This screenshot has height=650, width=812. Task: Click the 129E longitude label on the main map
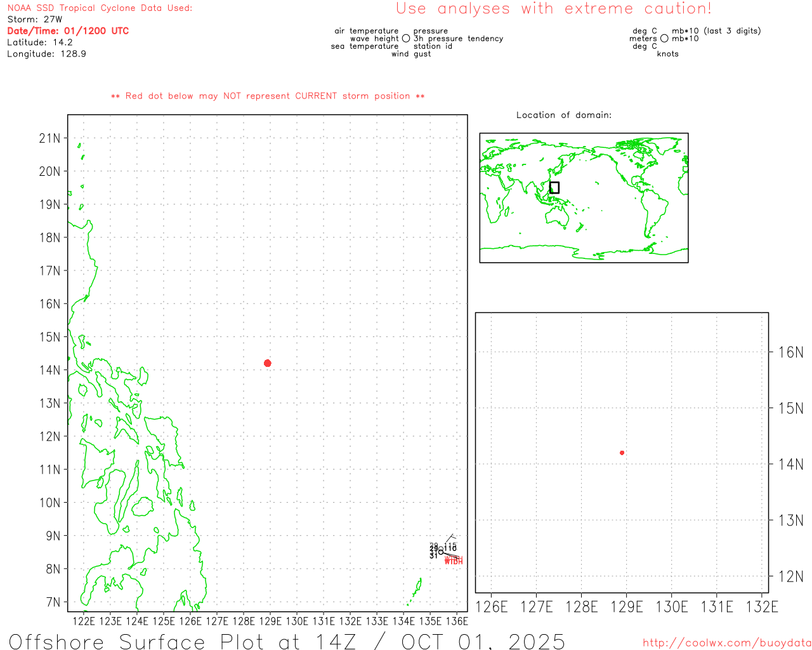pyautogui.click(x=270, y=621)
